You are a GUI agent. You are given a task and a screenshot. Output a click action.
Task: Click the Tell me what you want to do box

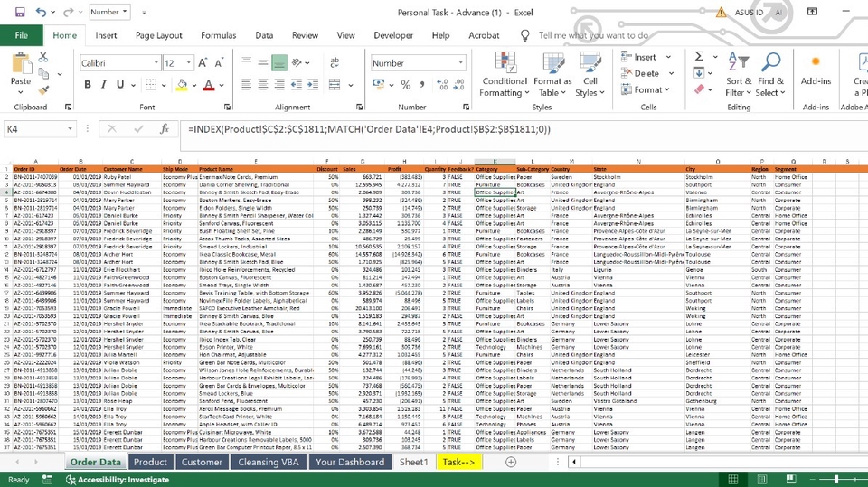click(593, 35)
